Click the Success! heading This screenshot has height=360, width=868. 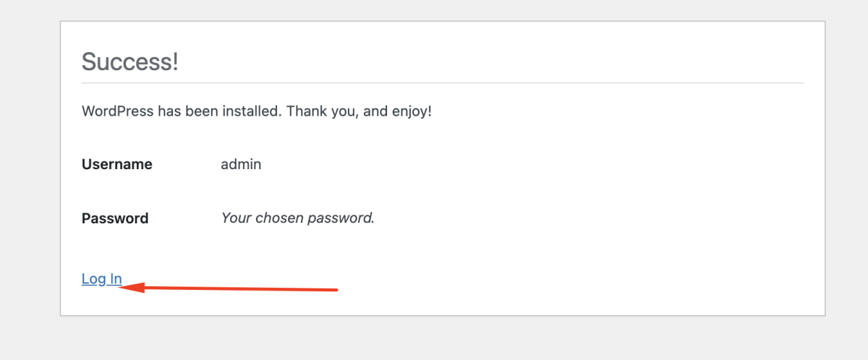(x=129, y=61)
